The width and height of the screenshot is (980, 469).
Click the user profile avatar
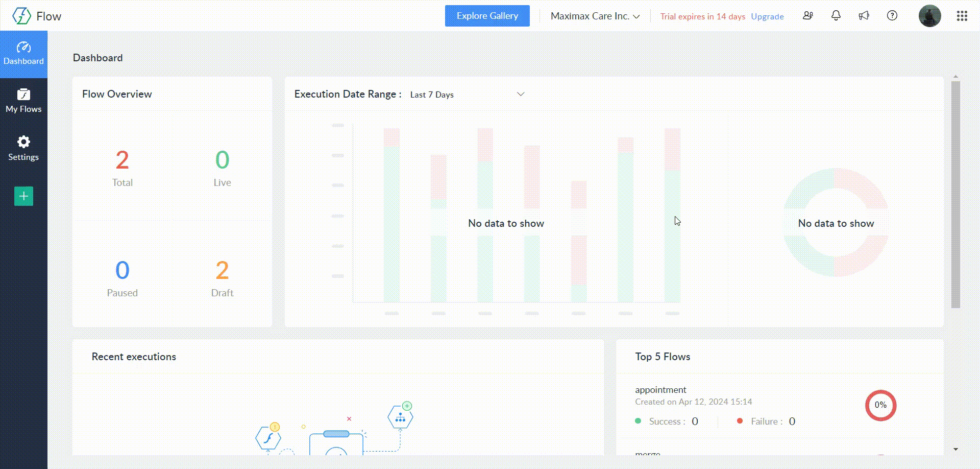[929, 16]
